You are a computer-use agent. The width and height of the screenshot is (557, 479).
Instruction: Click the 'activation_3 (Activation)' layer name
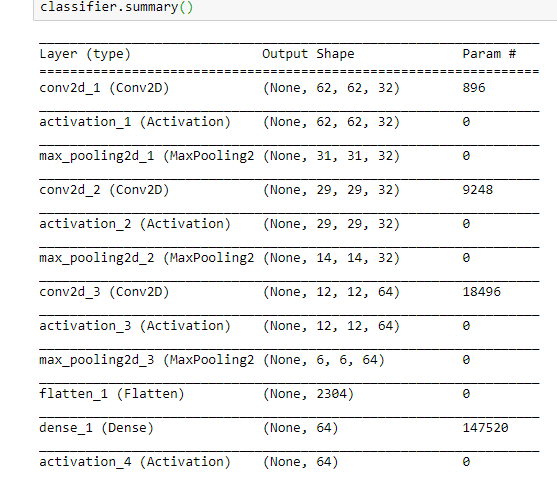point(135,326)
